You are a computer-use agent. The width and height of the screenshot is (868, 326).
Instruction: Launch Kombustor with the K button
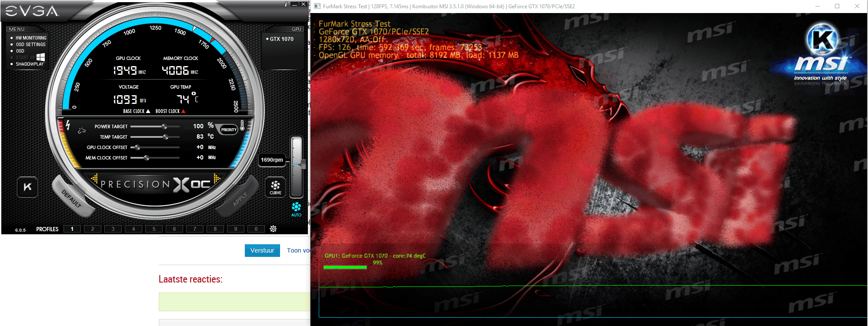click(x=27, y=187)
